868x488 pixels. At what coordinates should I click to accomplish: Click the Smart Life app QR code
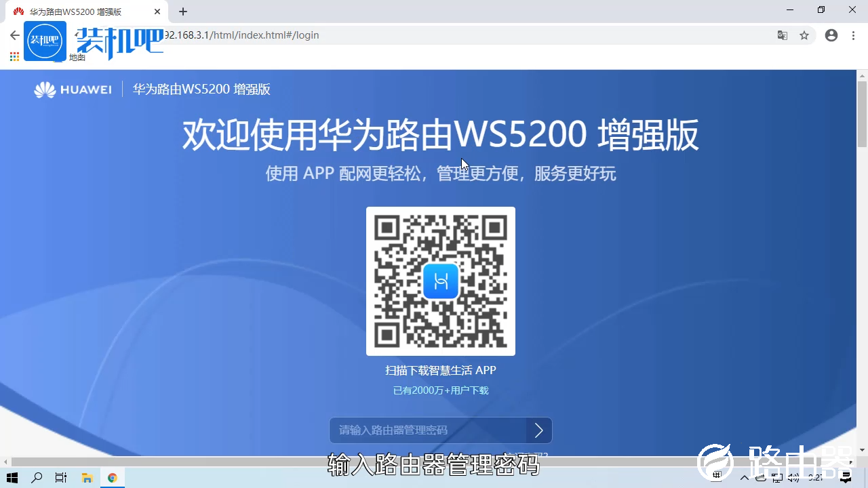click(441, 281)
